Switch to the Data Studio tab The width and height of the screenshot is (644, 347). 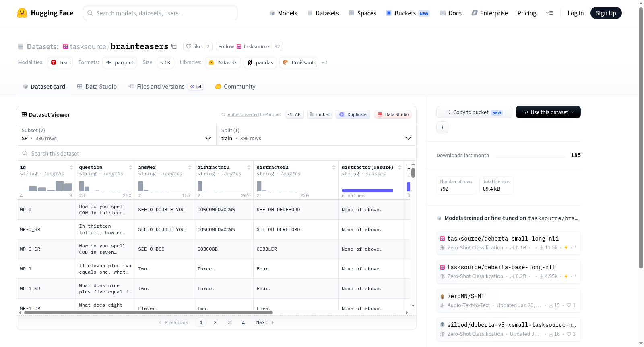97,87
